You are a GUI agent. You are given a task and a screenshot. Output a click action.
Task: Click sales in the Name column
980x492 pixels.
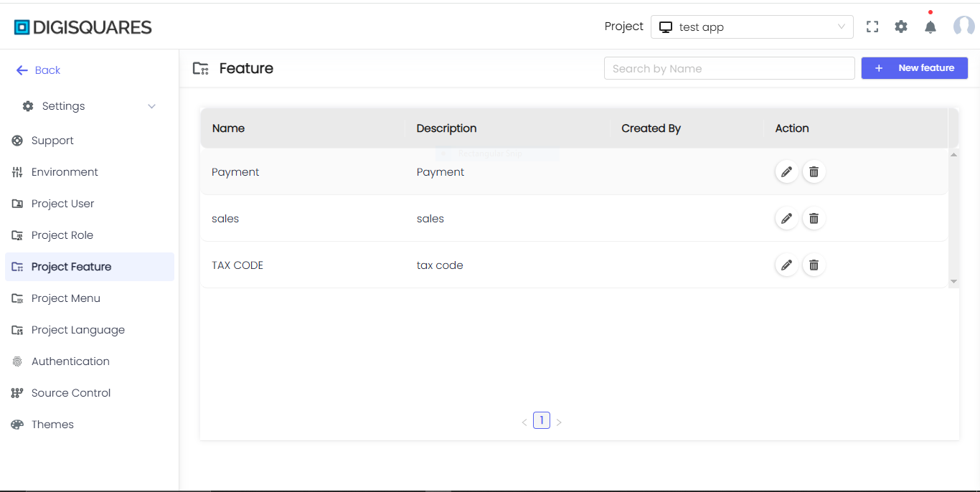coord(225,219)
